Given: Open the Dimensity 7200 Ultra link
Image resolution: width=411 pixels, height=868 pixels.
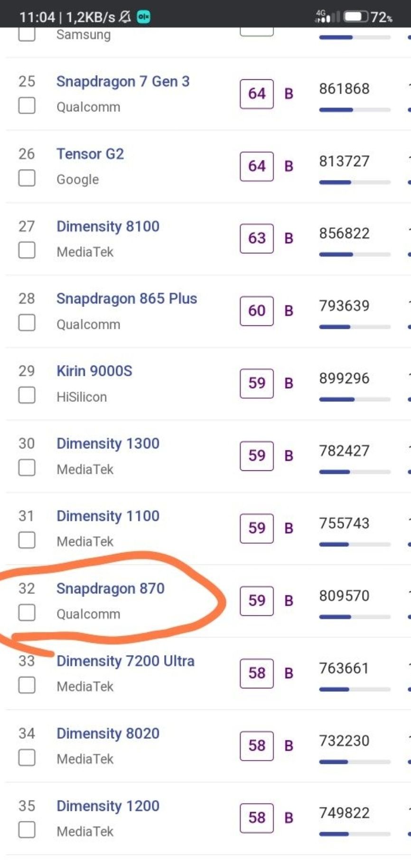Looking at the screenshot, I should (125, 661).
